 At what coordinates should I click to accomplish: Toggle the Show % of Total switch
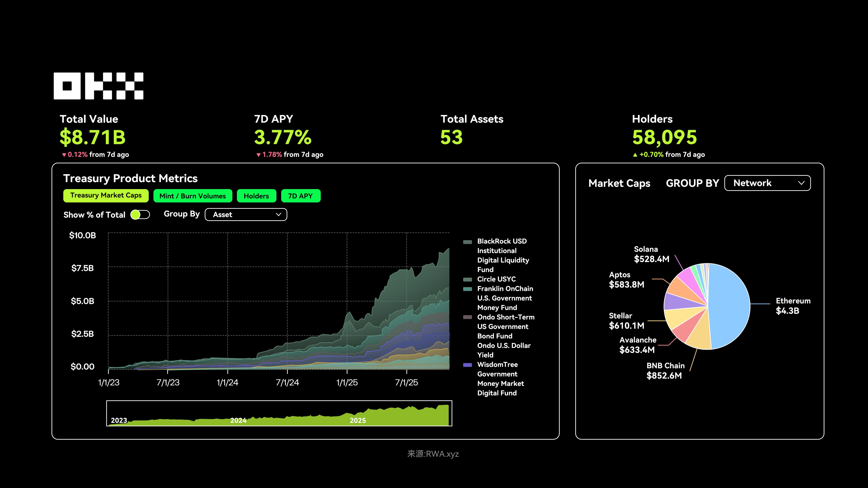pos(140,215)
